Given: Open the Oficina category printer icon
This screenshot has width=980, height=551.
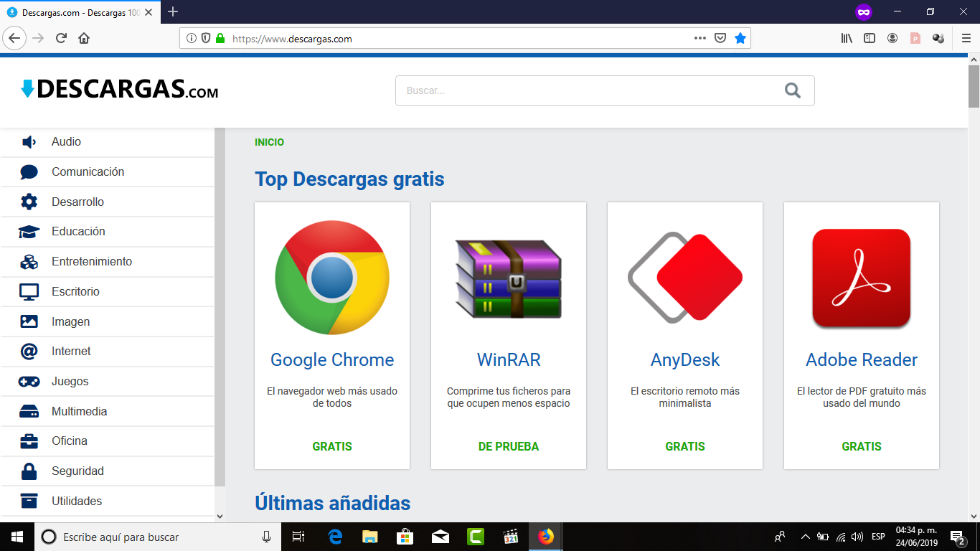Looking at the screenshot, I should click(27, 441).
